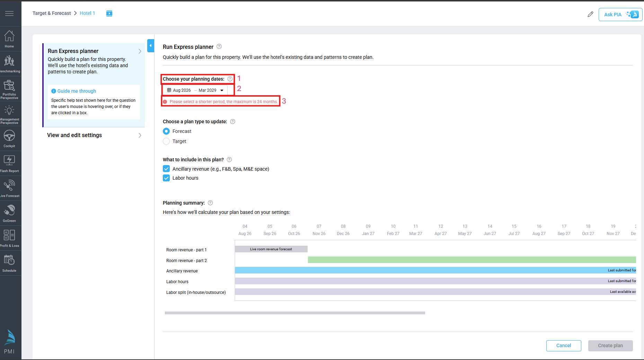Go to Home in sidebar
This screenshot has height=360, width=644.
click(x=9, y=39)
